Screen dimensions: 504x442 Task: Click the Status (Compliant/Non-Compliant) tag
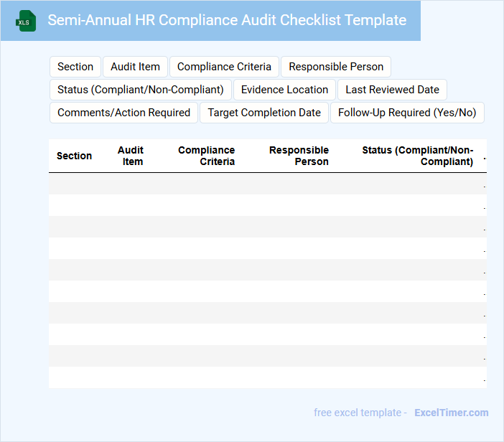[141, 90]
